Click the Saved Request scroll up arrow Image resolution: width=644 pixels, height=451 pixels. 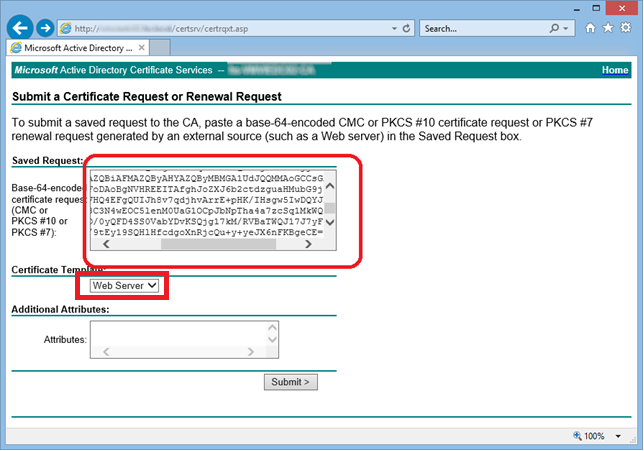point(330,185)
